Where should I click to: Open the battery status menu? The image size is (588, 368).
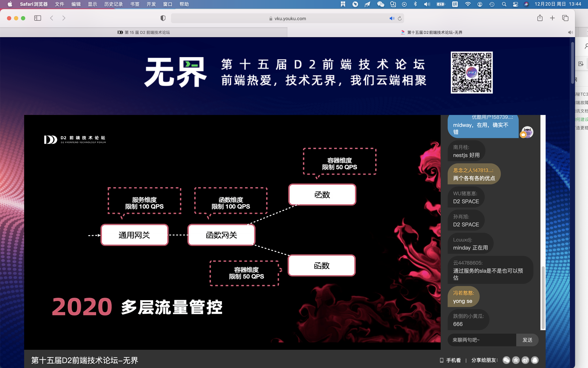point(441,4)
